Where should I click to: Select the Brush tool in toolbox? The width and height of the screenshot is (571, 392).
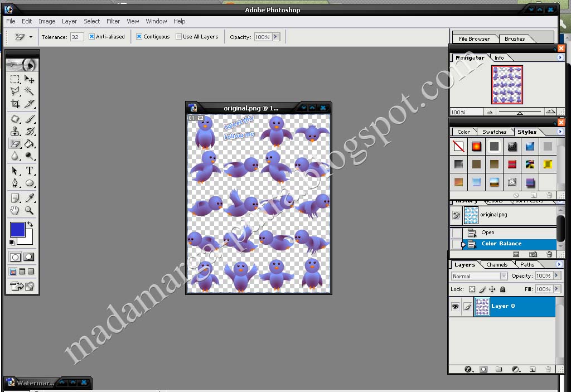(x=29, y=119)
